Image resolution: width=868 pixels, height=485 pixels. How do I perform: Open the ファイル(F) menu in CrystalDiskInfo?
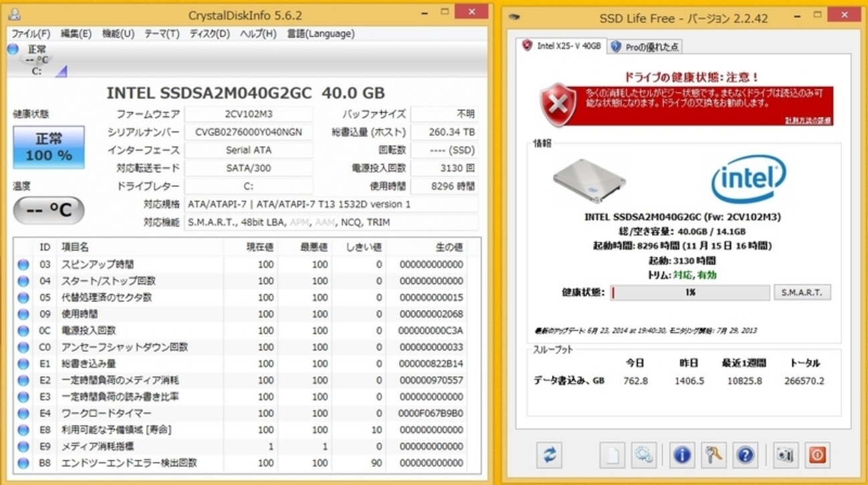coord(31,33)
